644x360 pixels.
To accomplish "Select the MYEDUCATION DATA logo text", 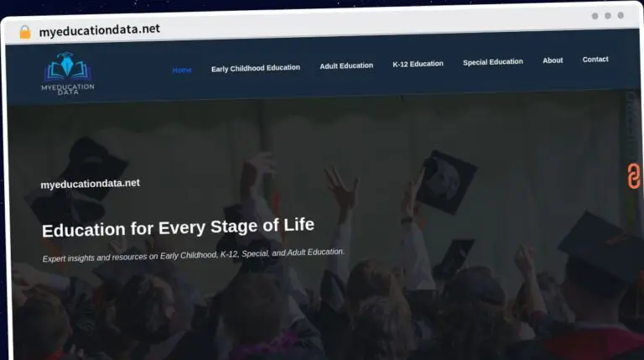I will pyautogui.click(x=68, y=88).
